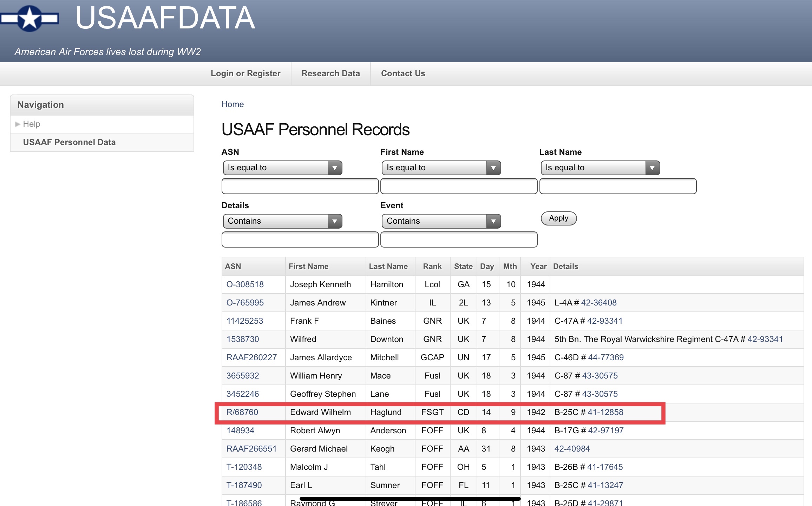Follow the Home breadcrumb link
This screenshot has height=506, width=812.
233,104
